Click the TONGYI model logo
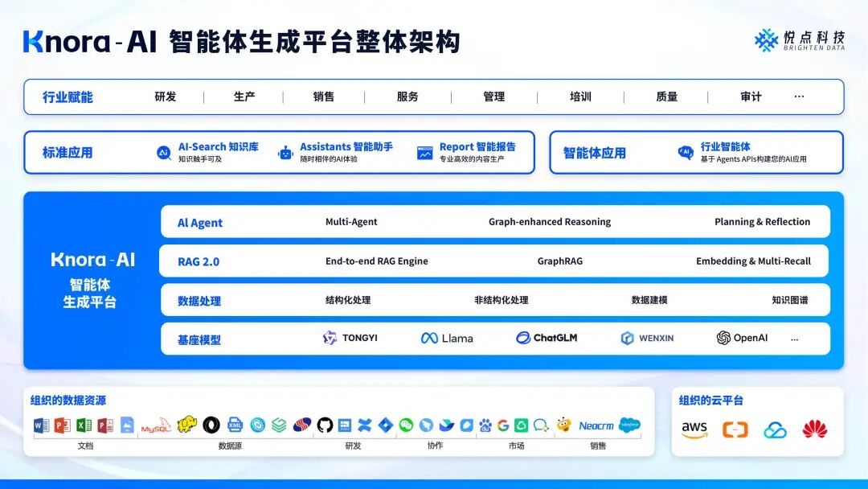The image size is (868, 489). click(350, 338)
